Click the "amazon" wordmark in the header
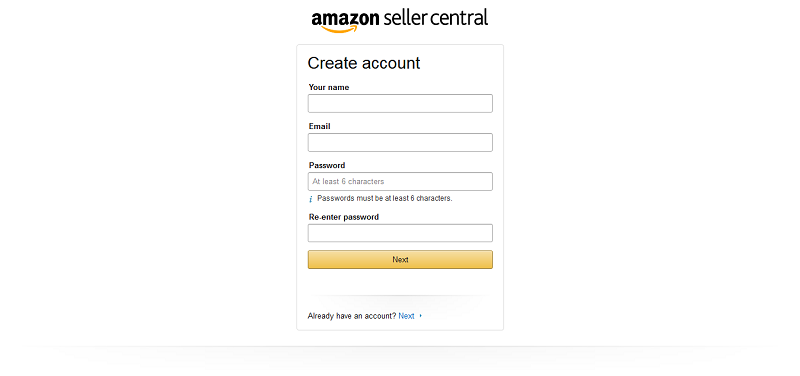This screenshot has height=376, width=800. coord(345,19)
